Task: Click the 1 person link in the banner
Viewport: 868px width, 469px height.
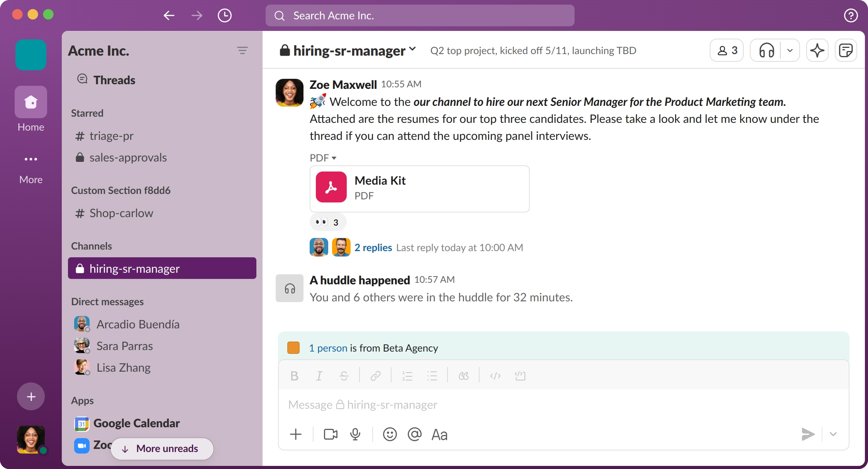Action: click(328, 348)
